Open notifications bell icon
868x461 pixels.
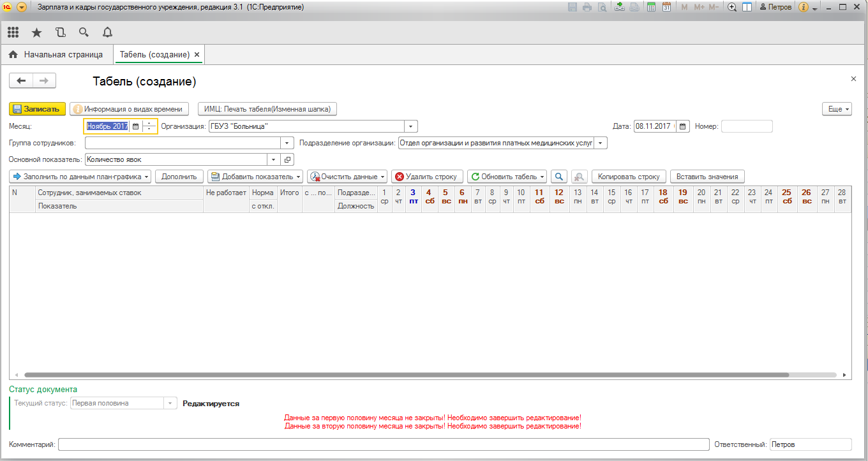pyautogui.click(x=107, y=33)
